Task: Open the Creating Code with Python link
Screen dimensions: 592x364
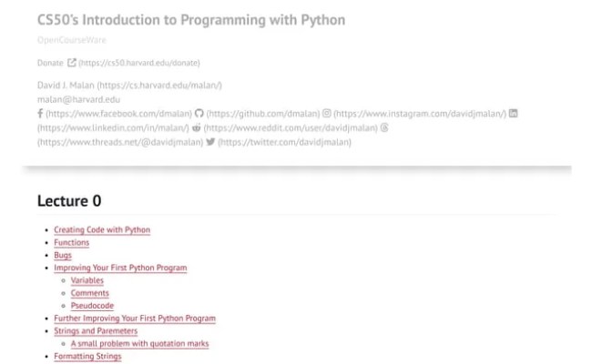Action: pyautogui.click(x=102, y=229)
